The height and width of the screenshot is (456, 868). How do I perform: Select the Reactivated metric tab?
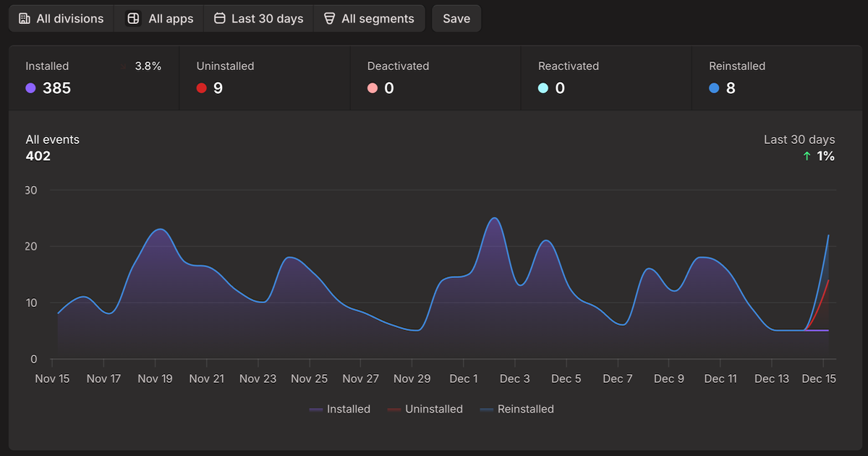click(x=605, y=77)
